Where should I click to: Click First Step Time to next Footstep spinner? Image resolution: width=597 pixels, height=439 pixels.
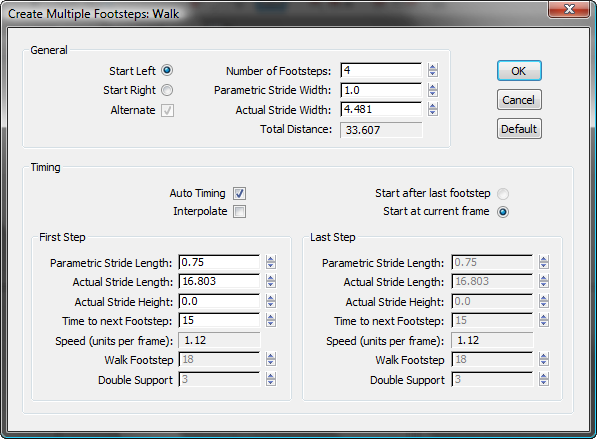pos(271,320)
